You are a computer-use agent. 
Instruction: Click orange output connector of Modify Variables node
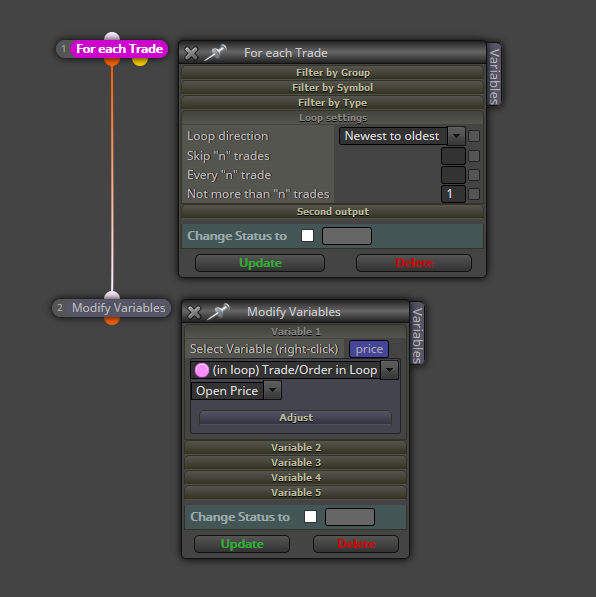click(112, 321)
